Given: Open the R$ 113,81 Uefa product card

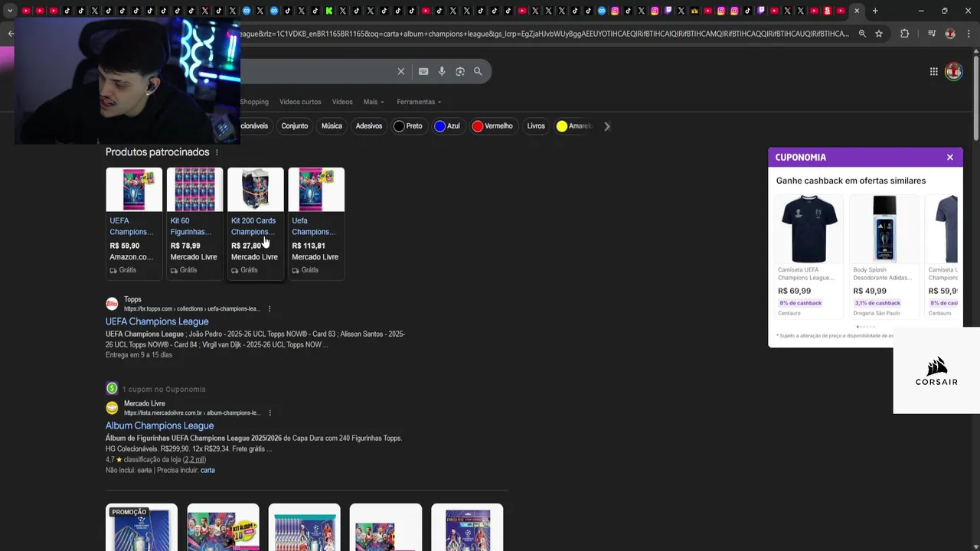Looking at the screenshot, I should pos(316,223).
